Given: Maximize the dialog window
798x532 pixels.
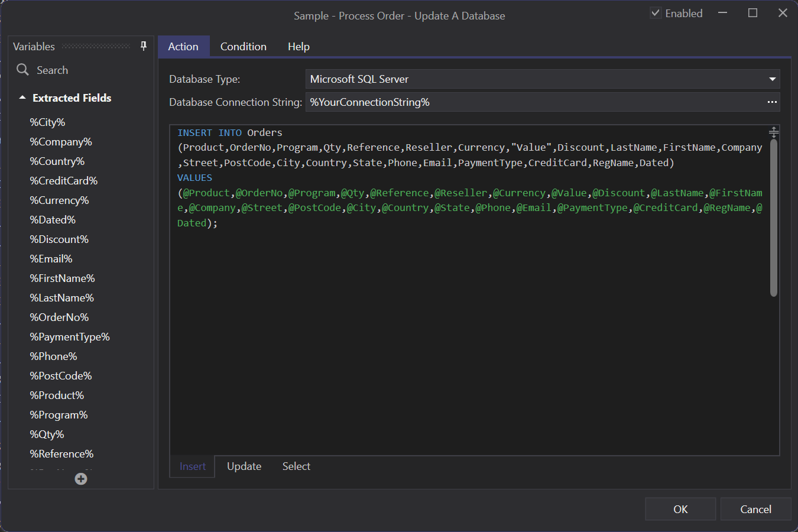Looking at the screenshot, I should 752,13.
